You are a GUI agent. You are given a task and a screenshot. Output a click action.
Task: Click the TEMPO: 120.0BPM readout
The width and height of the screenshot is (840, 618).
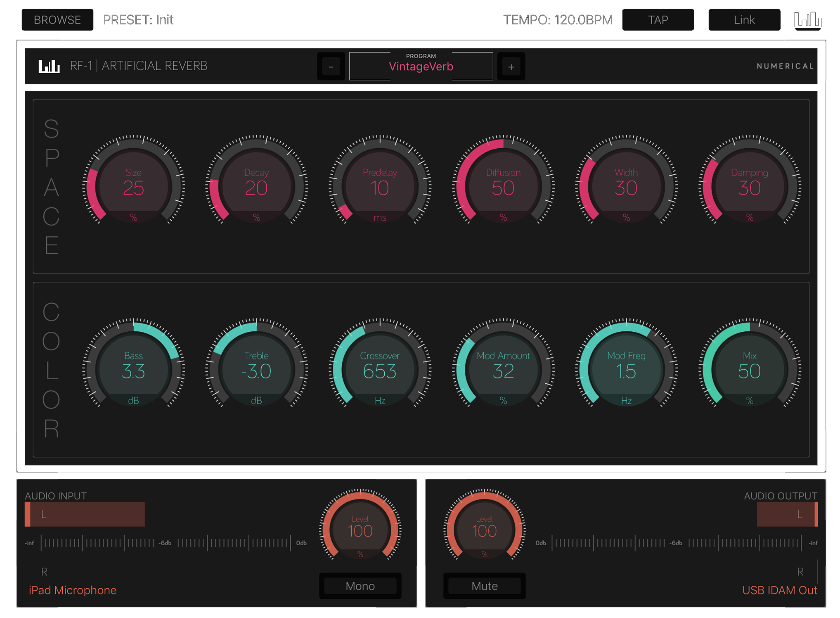tap(558, 20)
